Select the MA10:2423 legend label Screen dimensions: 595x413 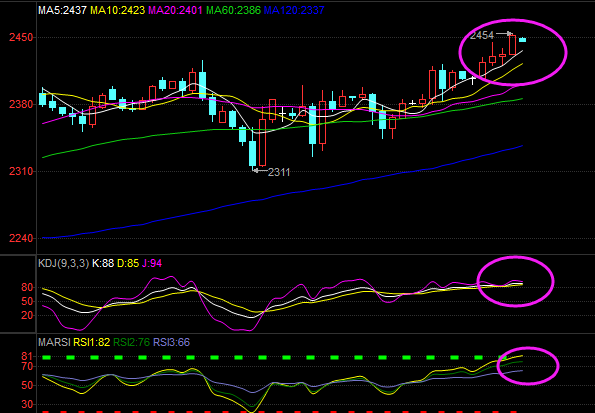coord(118,10)
